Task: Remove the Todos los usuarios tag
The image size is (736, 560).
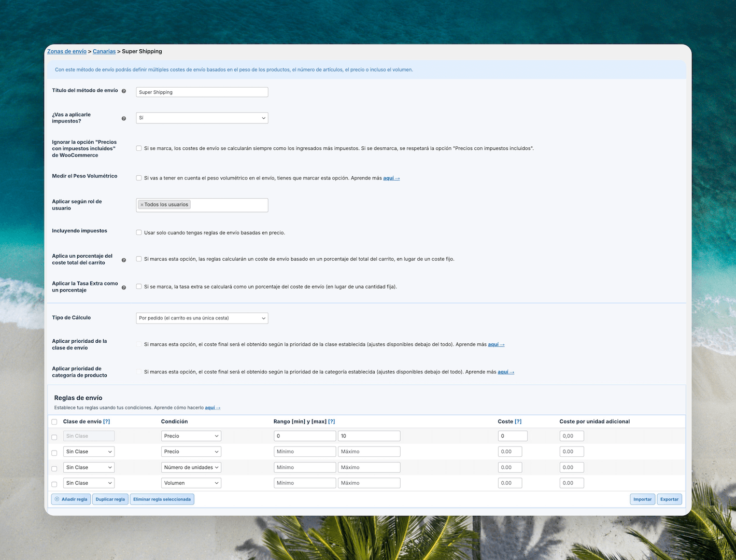Action: (x=142, y=205)
